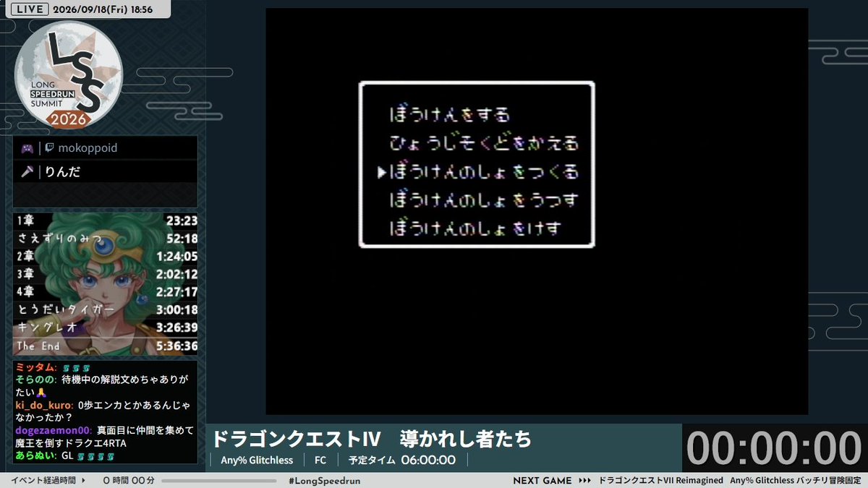Click the キングレオ split row
868x488 pixels.
[106, 328]
